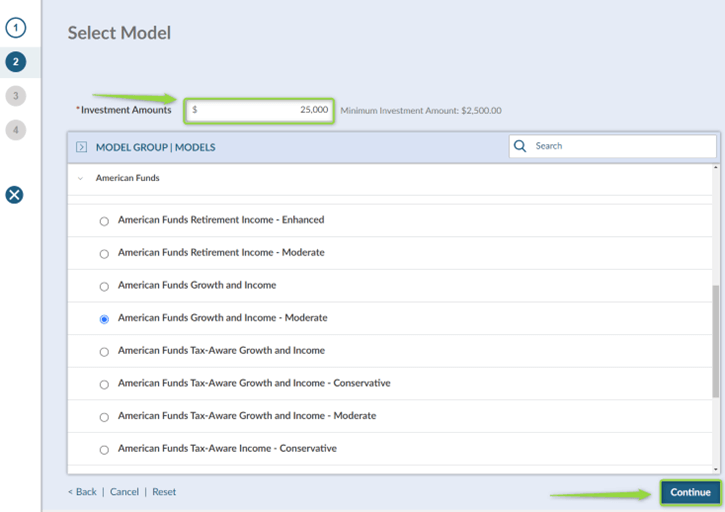Click the MODELS header label

point(195,147)
